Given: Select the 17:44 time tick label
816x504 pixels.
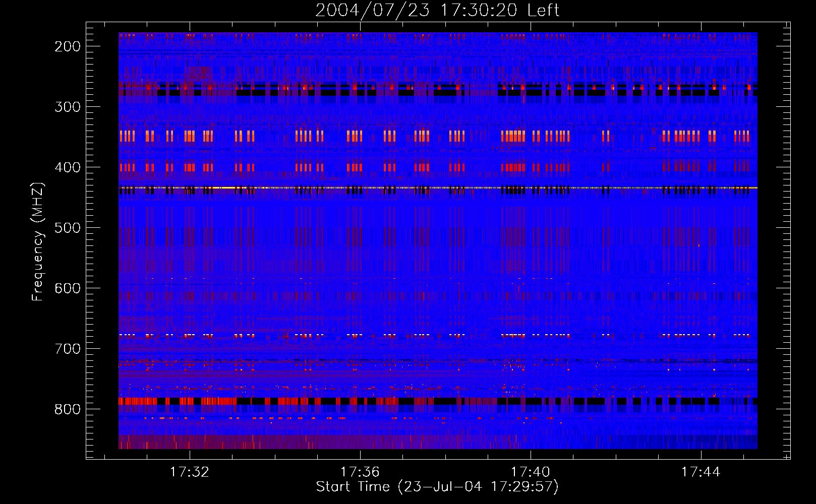Looking at the screenshot, I should 701,472.
